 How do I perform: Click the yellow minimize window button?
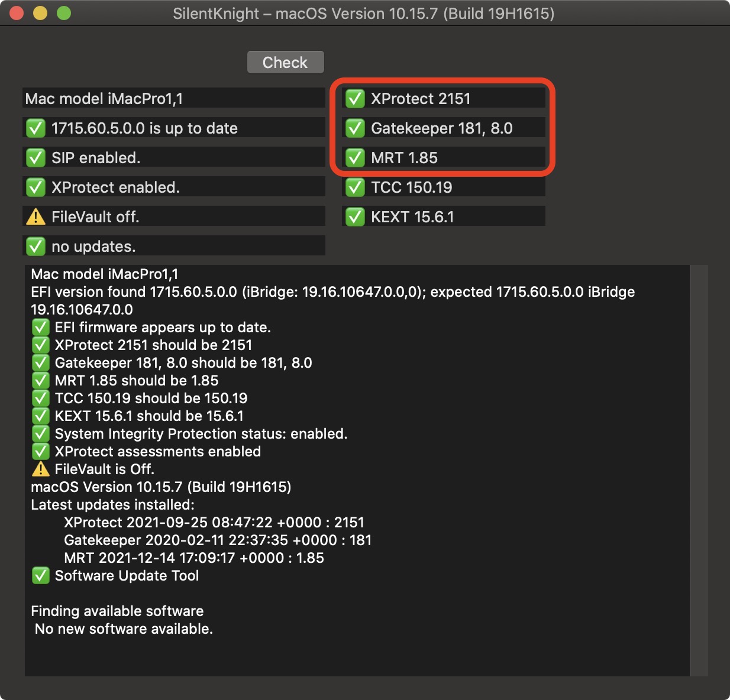click(40, 13)
